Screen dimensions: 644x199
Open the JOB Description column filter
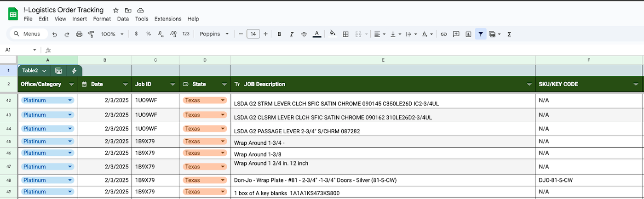pyautogui.click(x=529, y=85)
